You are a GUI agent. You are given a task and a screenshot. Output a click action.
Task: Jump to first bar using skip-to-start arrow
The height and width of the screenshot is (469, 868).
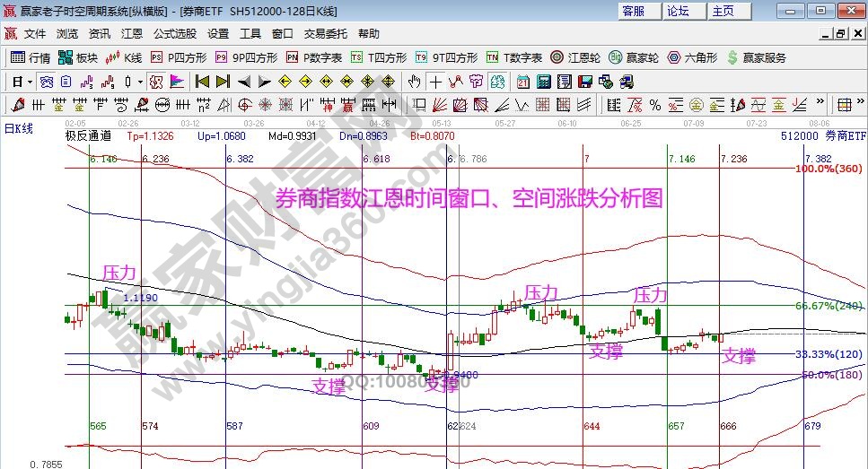pos(201,82)
